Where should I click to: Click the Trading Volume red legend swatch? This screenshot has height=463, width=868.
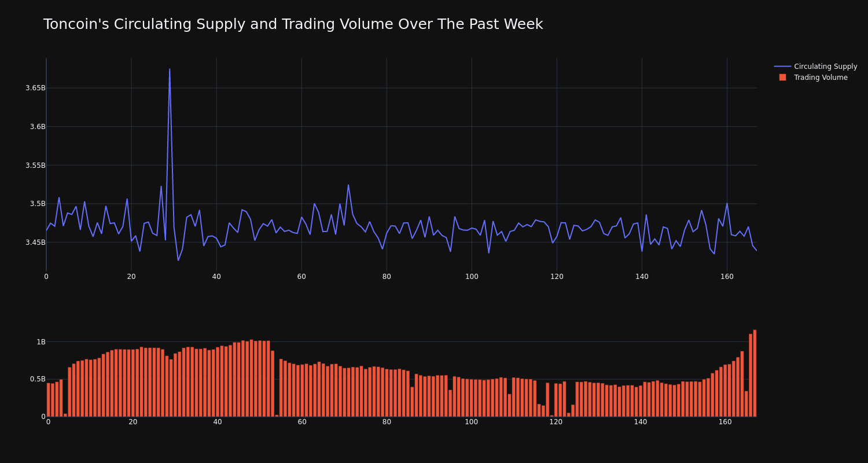click(782, 78)
